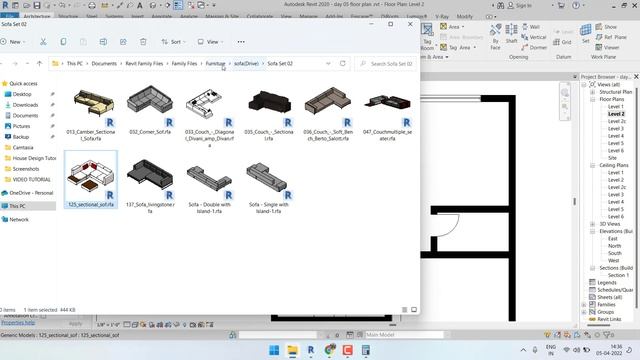
Task: Click Print in Revit quick access toolbar
Action: point(92,5)
